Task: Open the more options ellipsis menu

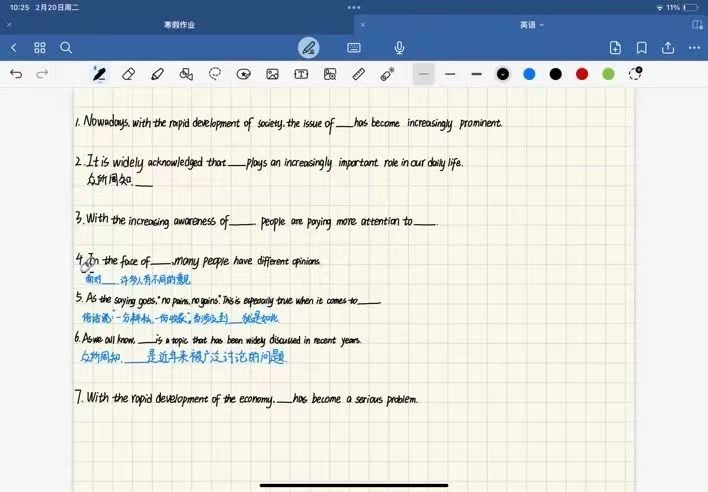Action: 694,47
